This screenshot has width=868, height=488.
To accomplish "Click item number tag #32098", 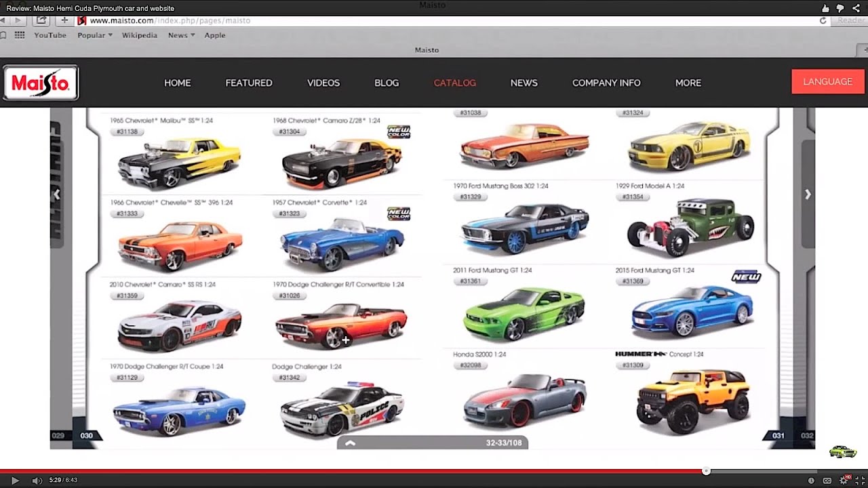I will pos(470,365).
